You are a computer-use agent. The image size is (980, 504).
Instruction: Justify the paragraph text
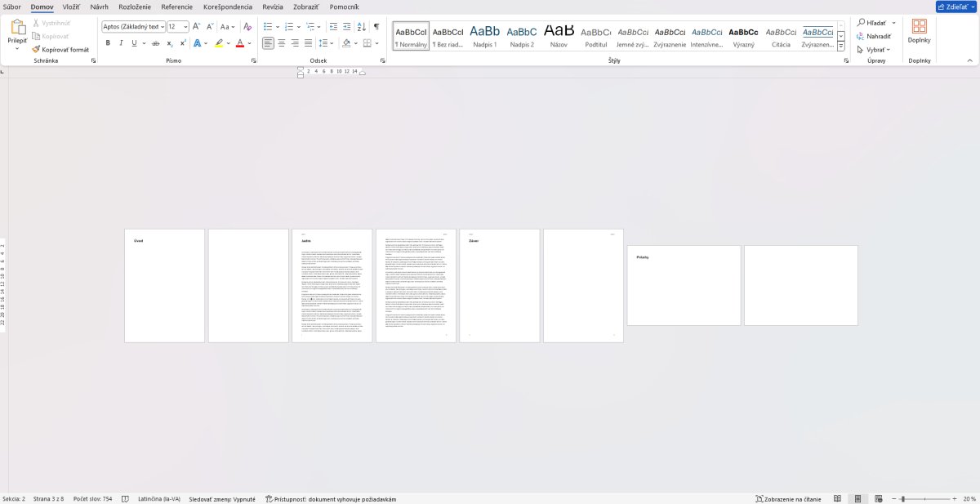point(308,42)
